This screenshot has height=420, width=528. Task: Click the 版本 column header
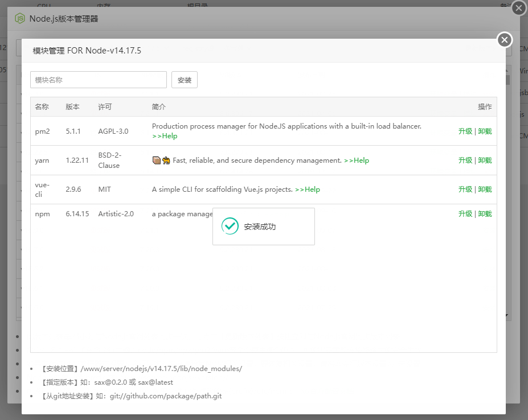73,106
